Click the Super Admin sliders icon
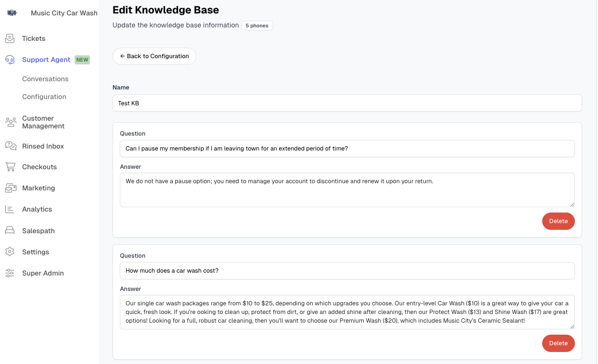This screenshot has height=364, width=598. (10, 273)
